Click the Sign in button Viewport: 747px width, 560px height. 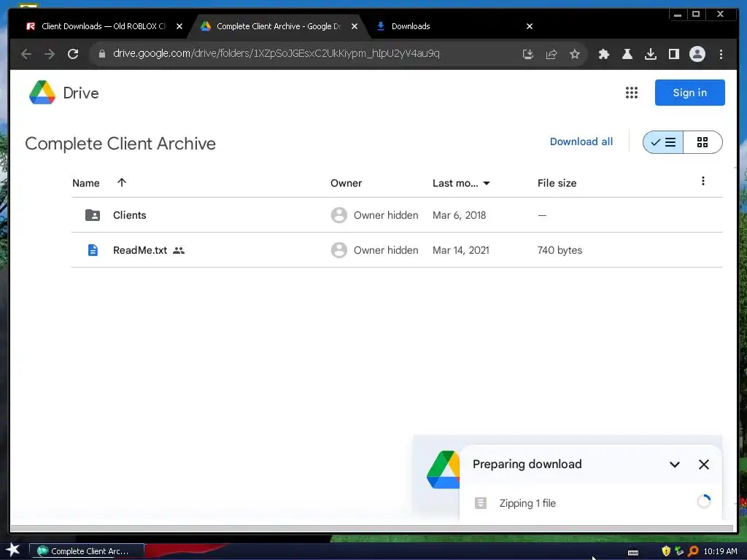[x=690, y=93]
